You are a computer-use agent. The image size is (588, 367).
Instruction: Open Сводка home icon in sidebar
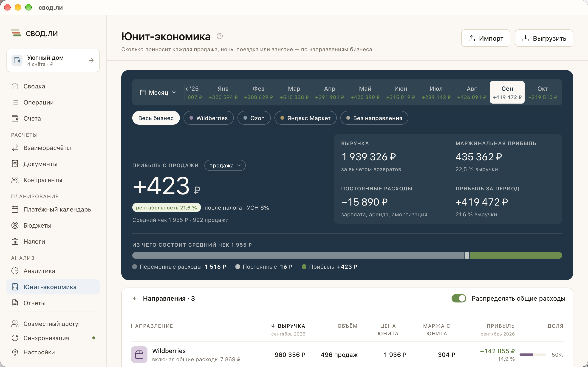[x=15, y=86]
